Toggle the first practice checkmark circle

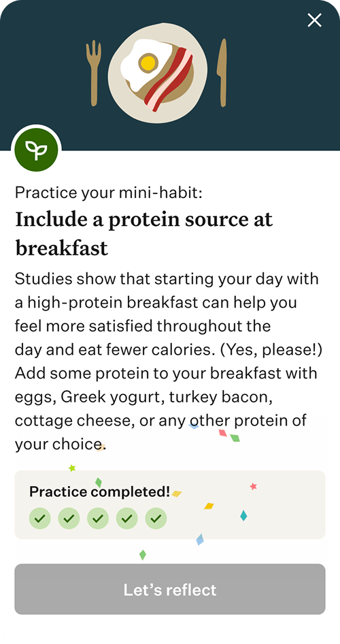pyautogui.click(x=40, y=518)
